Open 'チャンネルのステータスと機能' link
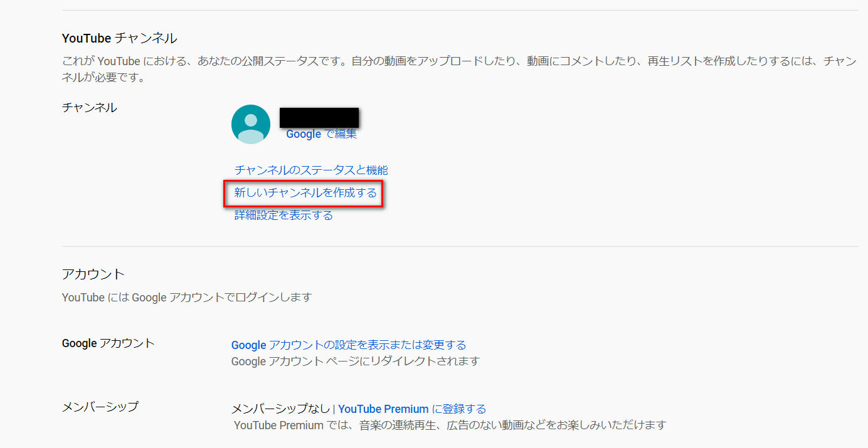Viewport: 868px width, 448px height. click(311, 170)
